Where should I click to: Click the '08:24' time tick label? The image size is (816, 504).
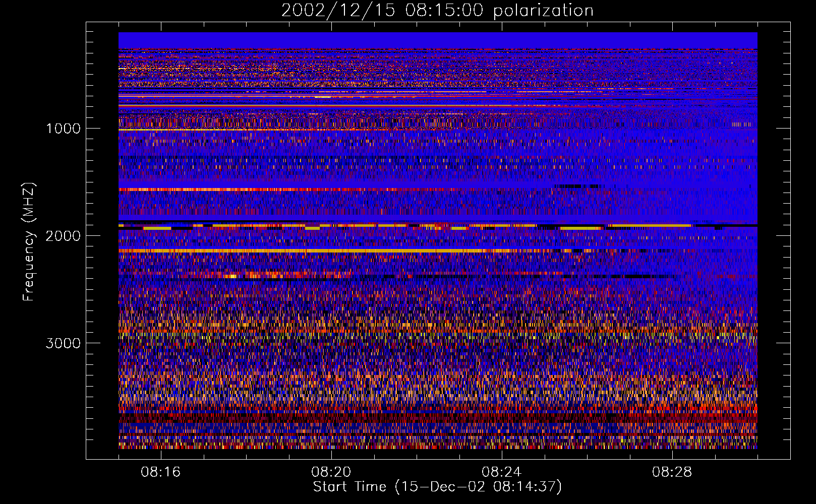[502, 472]
